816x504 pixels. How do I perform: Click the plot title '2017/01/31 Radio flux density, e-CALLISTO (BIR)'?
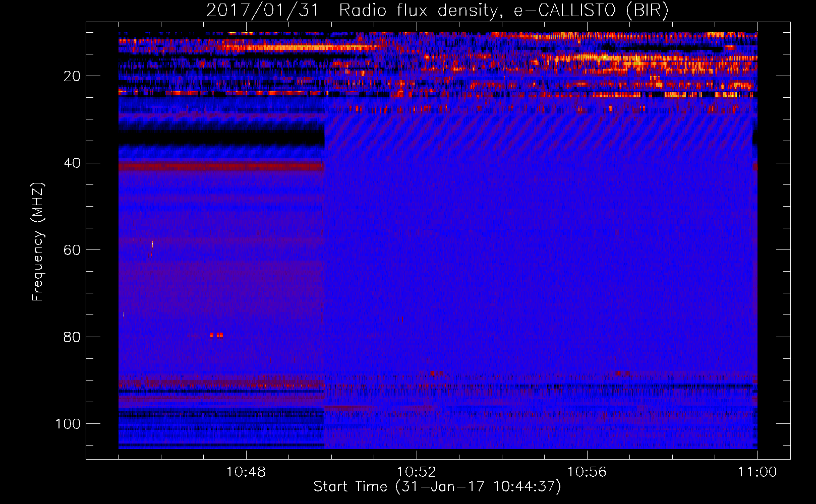tap(437, 10)
